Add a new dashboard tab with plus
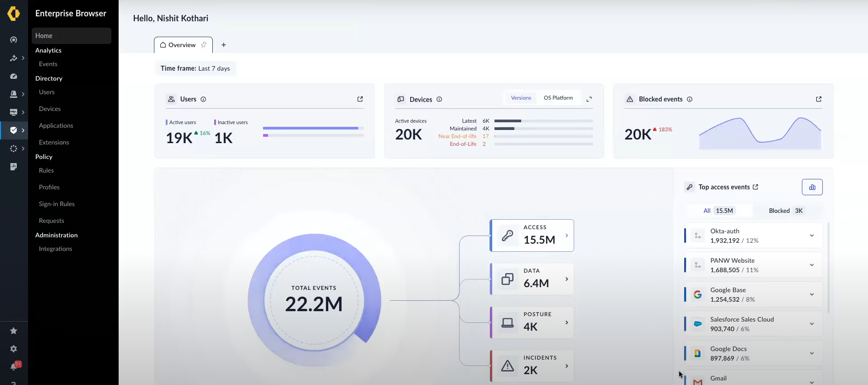The height and width of the screenshot is (385, 868). tap(224, 45)
